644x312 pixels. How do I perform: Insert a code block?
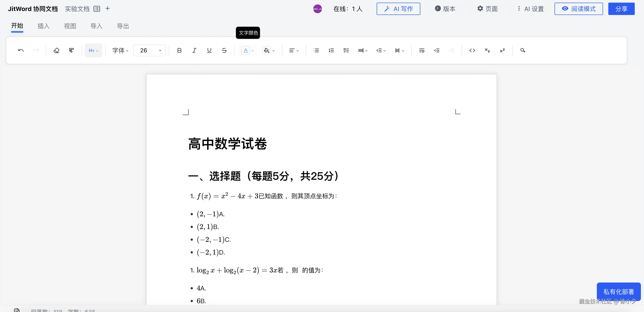tap(473, 50)
